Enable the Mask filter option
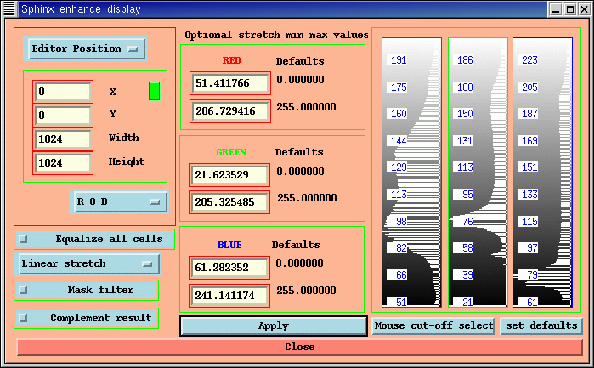594x368 pixels. [23, 290]
